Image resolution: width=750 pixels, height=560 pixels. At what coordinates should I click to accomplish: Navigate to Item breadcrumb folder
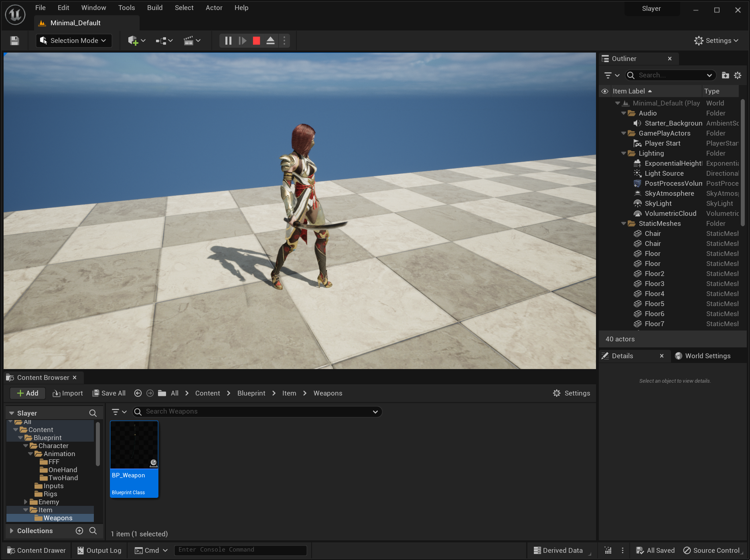289,393
